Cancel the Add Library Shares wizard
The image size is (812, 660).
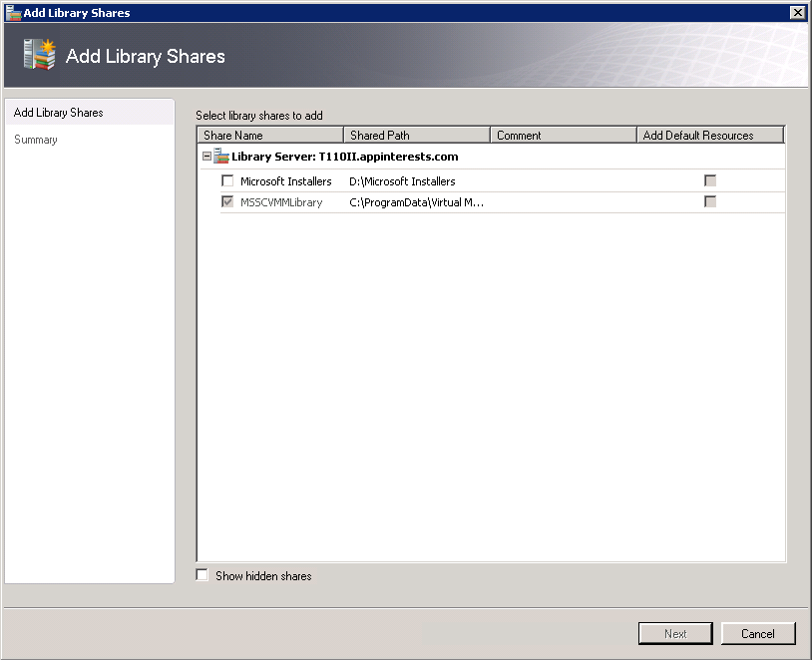coord(757,633)
